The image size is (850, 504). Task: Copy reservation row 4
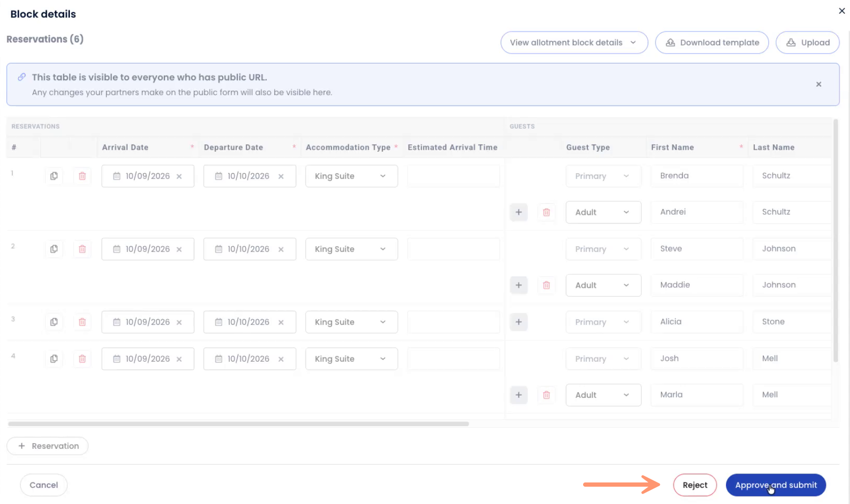point(54,359)
